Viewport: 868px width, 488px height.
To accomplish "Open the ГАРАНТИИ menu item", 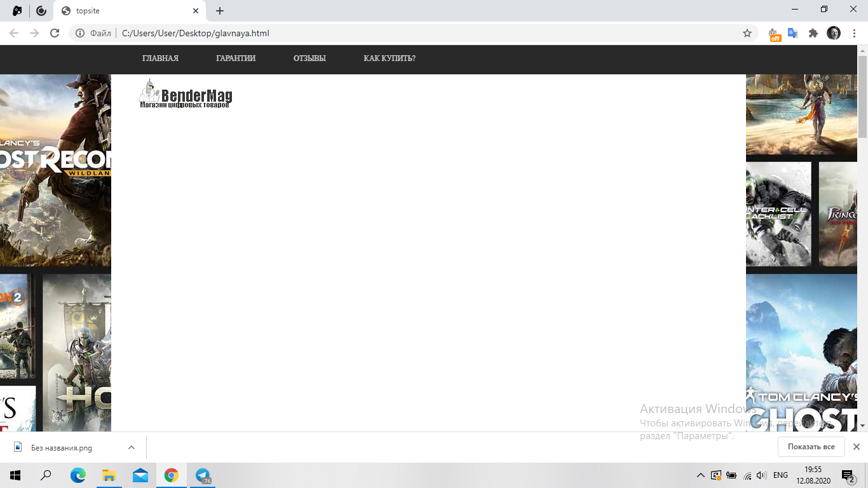I will (x=236, y=58).
